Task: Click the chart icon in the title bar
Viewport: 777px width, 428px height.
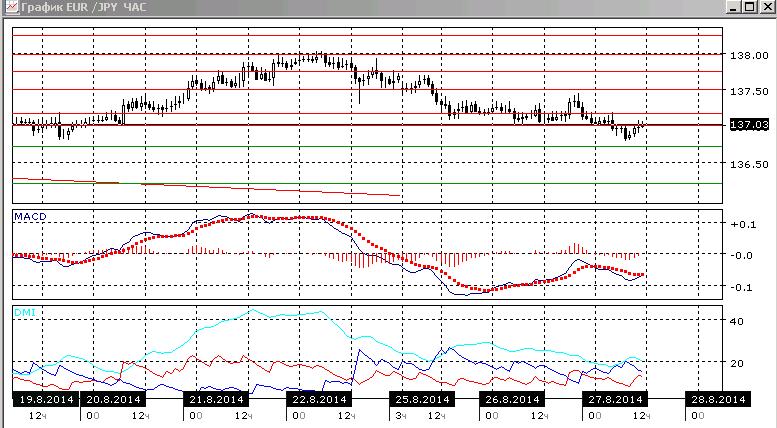Action: point(10,7)
